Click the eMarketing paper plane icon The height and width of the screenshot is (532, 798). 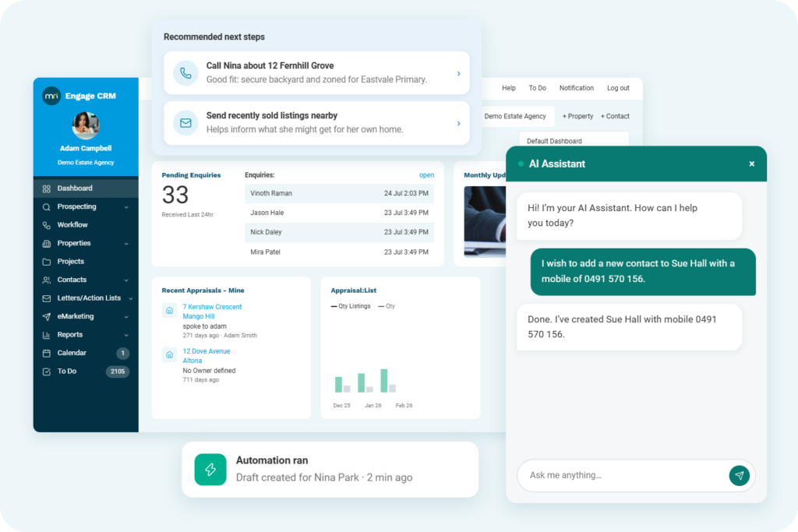point(46,317)
